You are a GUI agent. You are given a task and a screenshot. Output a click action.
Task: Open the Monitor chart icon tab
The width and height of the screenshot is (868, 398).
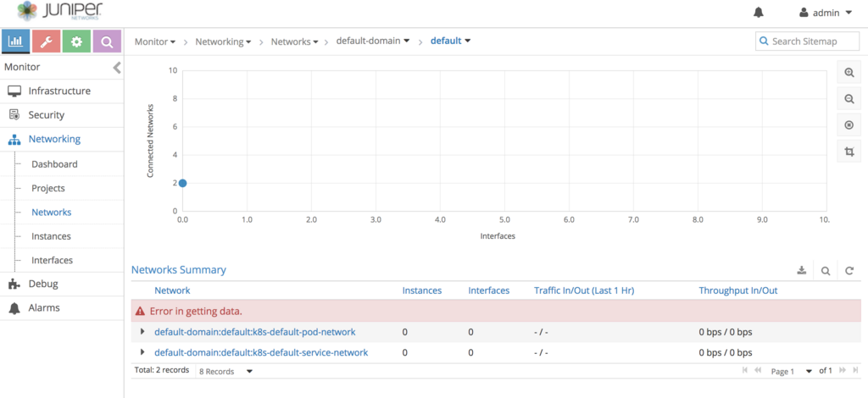[16, 41]
